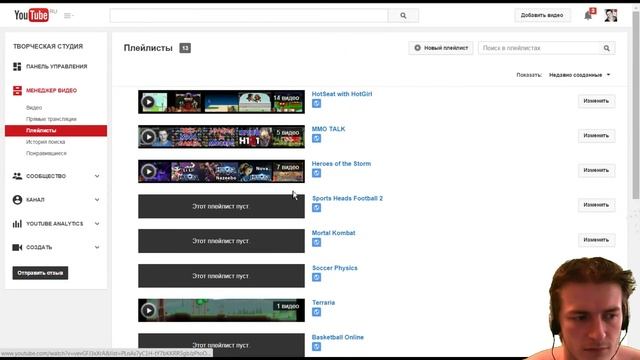
Task: Click the playlist search magnifier icon
Action: click(607, 48)
